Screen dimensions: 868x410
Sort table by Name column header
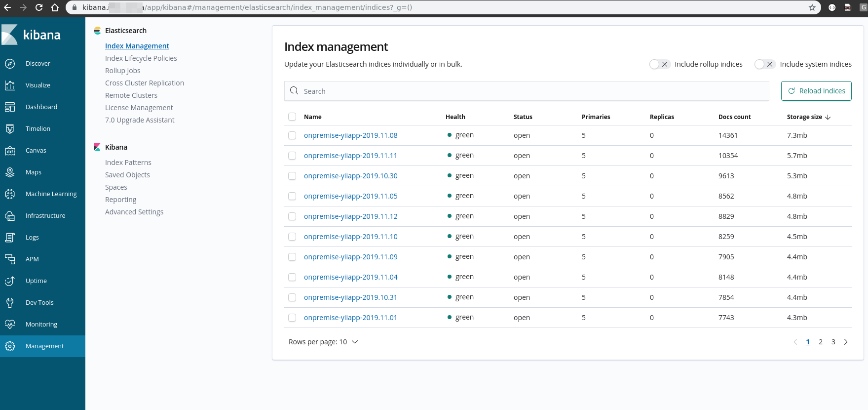313,117
